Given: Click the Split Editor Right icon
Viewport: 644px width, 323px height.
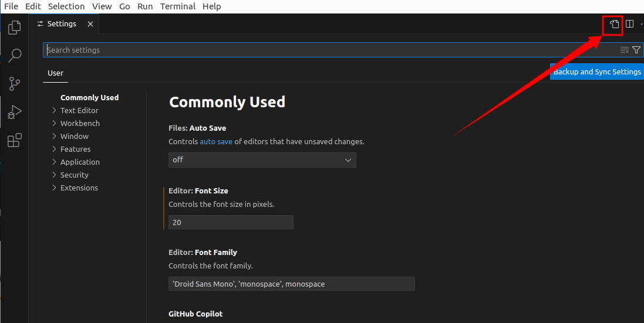Looking at the screenshot, I should click(x=629, y=24).
